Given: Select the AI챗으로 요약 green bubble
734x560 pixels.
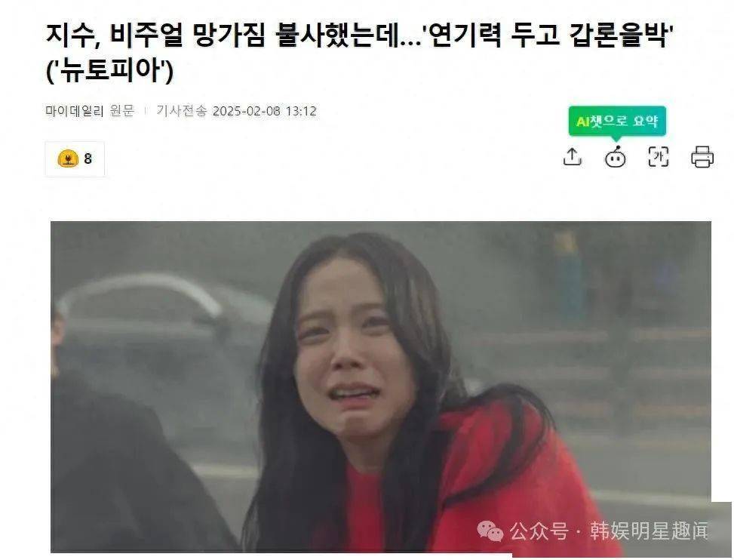Looking at the screenshot, I should [617, 122].
